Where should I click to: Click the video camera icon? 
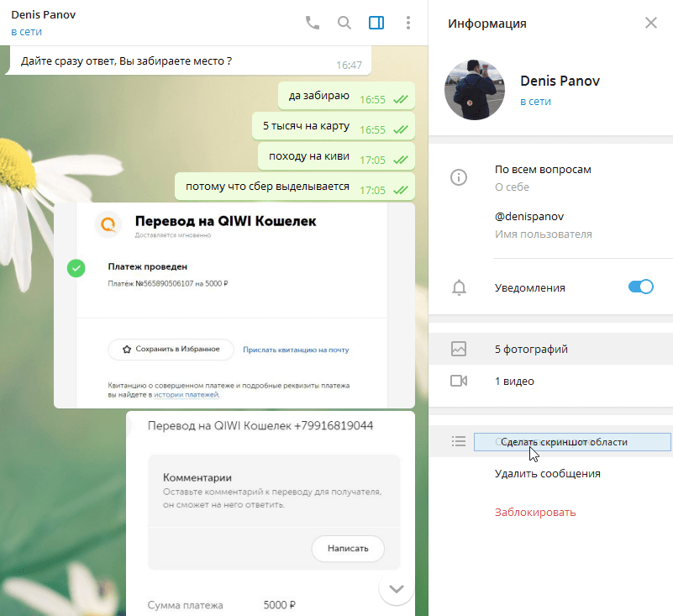(459, 381)
